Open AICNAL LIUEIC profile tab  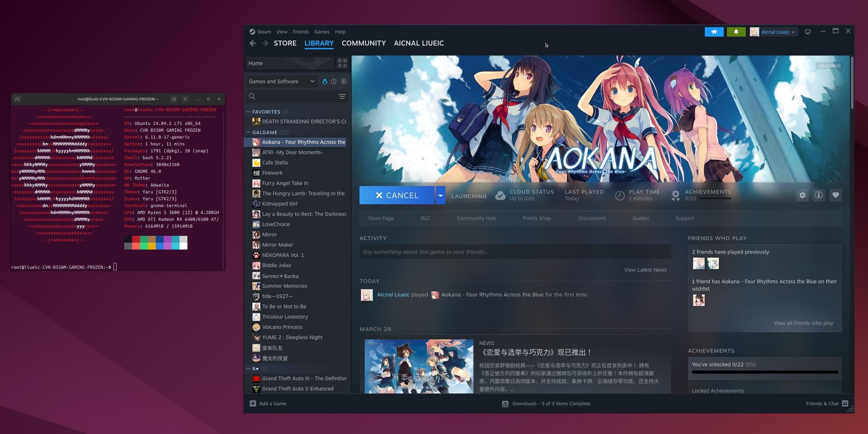point(419,43)
